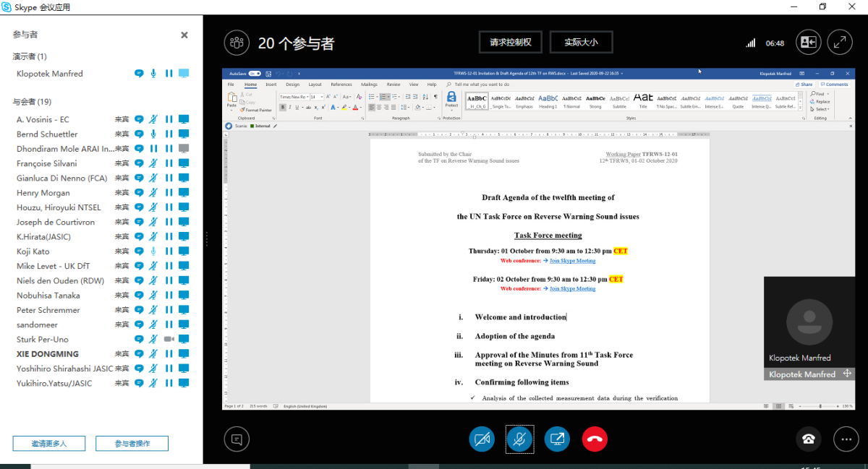Viewport: 868px width, 469px height.
Task: Switch to the Insert ribbon tab
Action: pyautogui.click(x=271, y=85)
